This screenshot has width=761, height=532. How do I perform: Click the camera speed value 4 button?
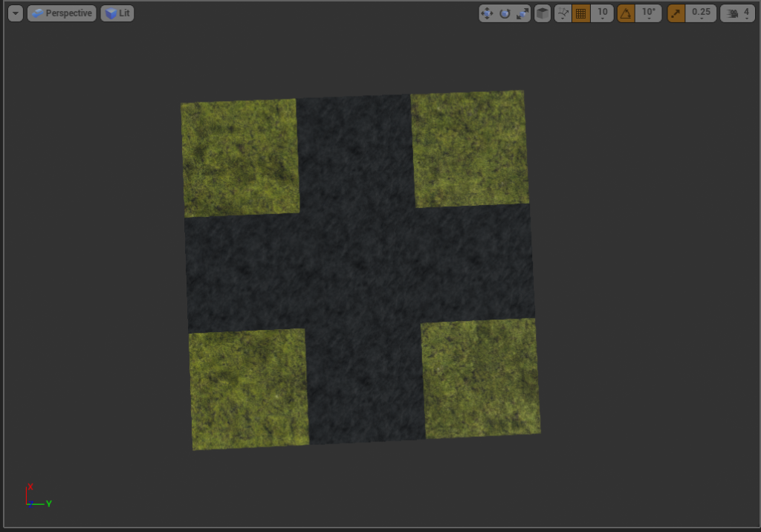click(x=745, y=12)
